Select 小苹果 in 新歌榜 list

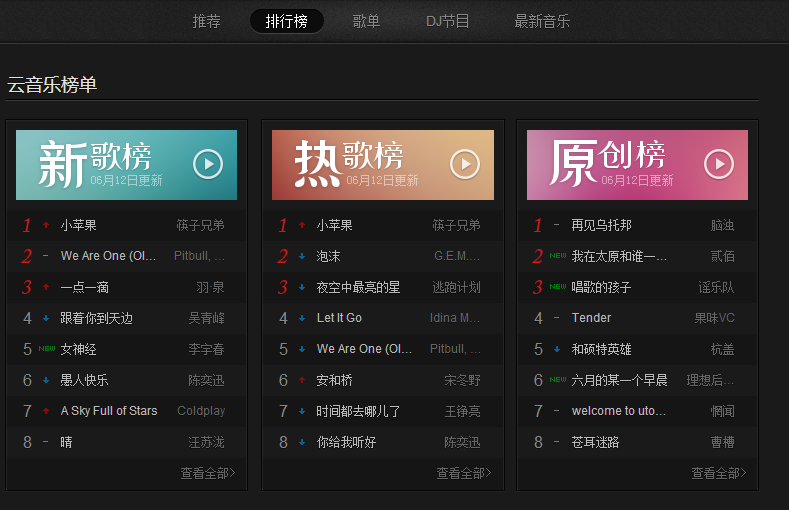78,225
